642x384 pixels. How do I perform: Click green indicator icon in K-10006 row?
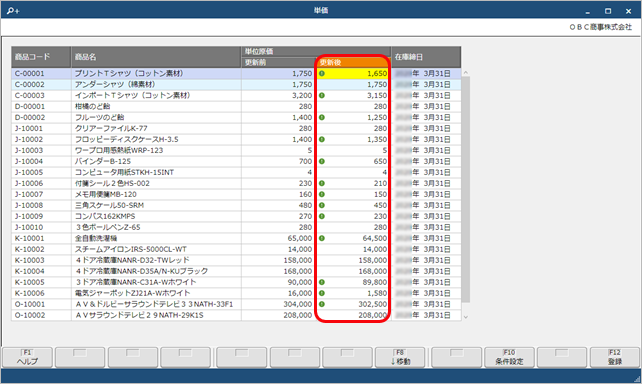[322, 293]
